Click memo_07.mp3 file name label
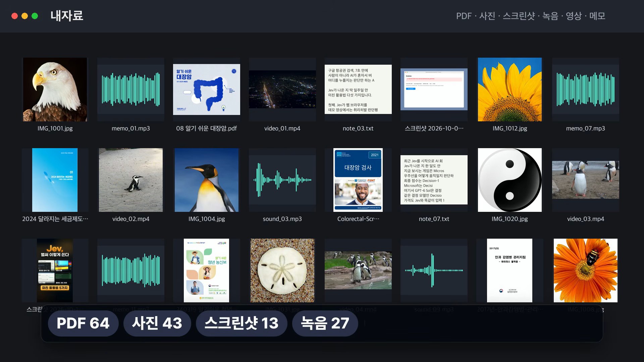Image resolution: width=644 pixels, height=362 pixels. 586,128
